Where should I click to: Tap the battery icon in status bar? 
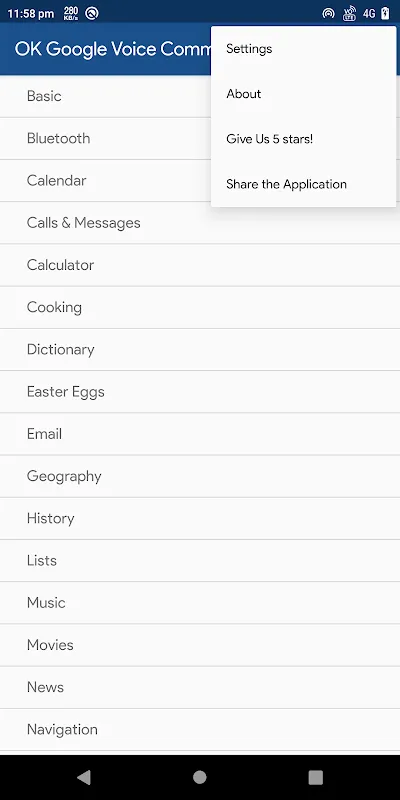tap(385, 14)
